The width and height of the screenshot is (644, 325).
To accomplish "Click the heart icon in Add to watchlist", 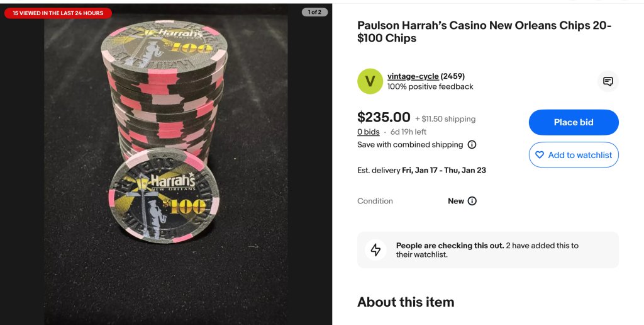I will [x=540, y=155].
